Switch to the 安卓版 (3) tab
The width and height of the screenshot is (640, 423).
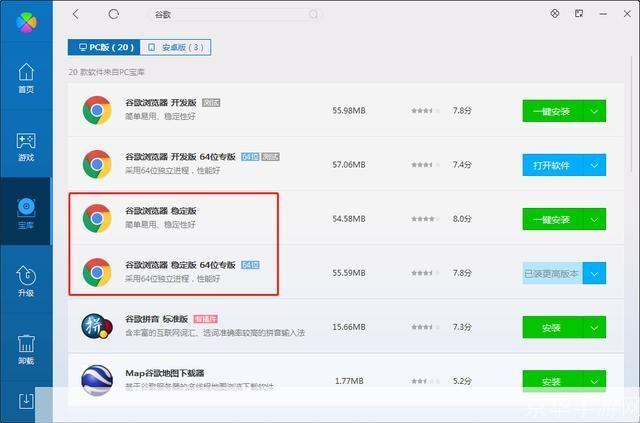coord(176,47)
